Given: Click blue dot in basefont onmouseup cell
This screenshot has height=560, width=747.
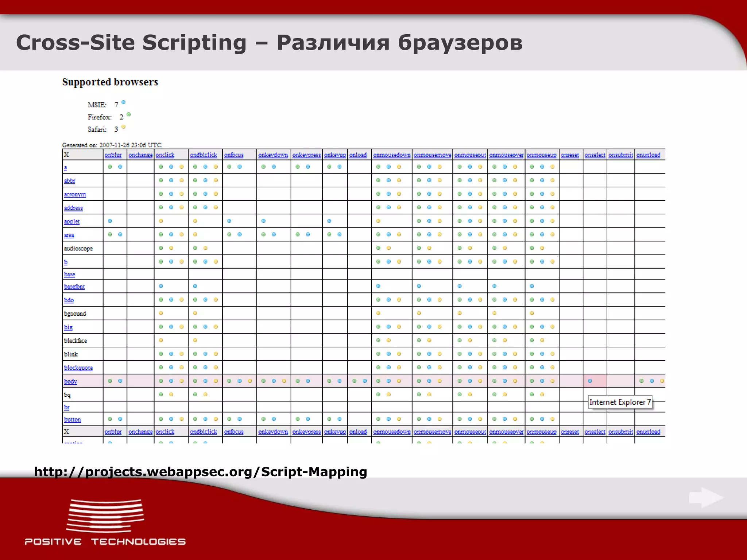Looking at the screenshot, I should click(532, 286).
